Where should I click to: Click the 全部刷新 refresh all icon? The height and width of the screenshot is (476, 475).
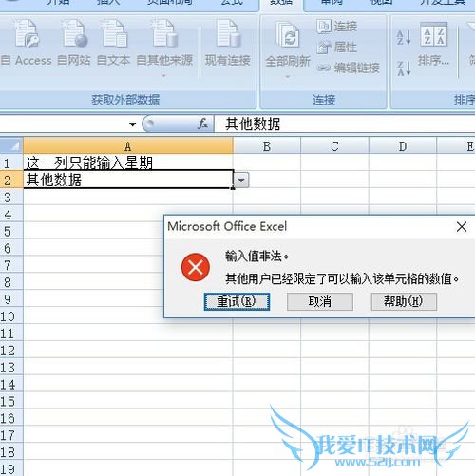[288, 34]
